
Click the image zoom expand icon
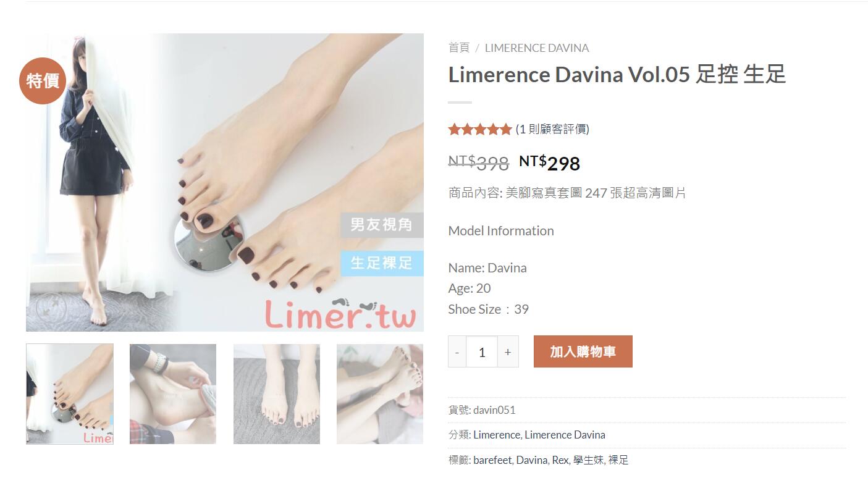click(x=51, y=307)
